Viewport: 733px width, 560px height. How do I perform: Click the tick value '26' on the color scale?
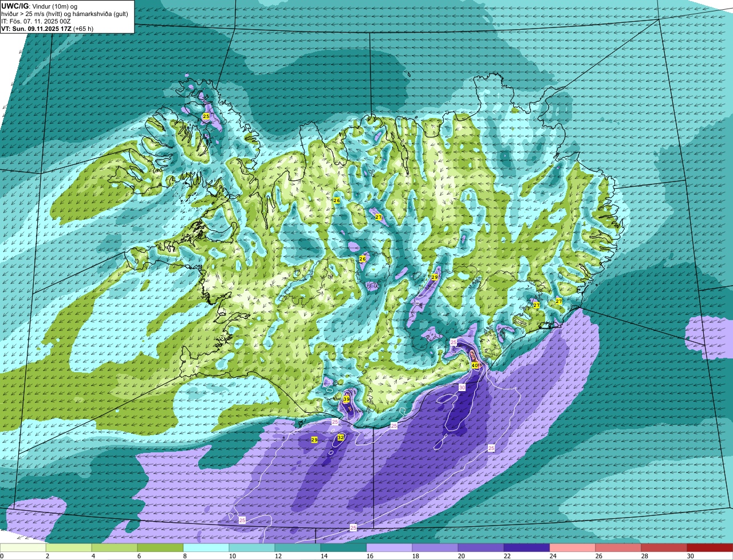tap(599, 556)
